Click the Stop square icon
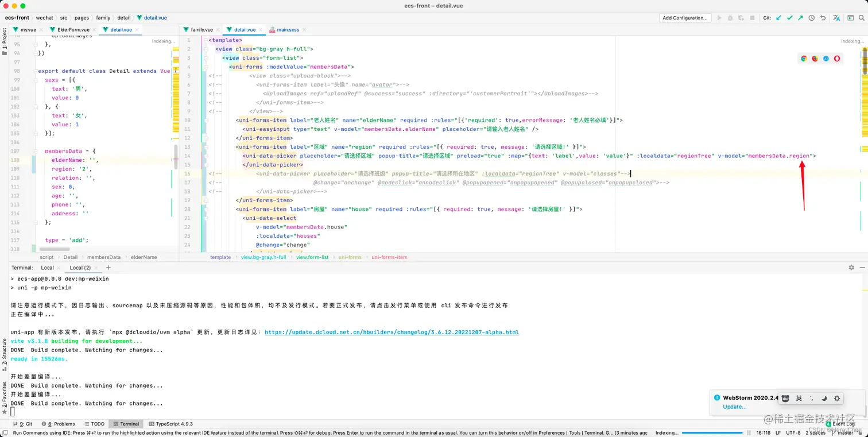The width and height of the screenshot is (868, 437). tap(752, 18)
